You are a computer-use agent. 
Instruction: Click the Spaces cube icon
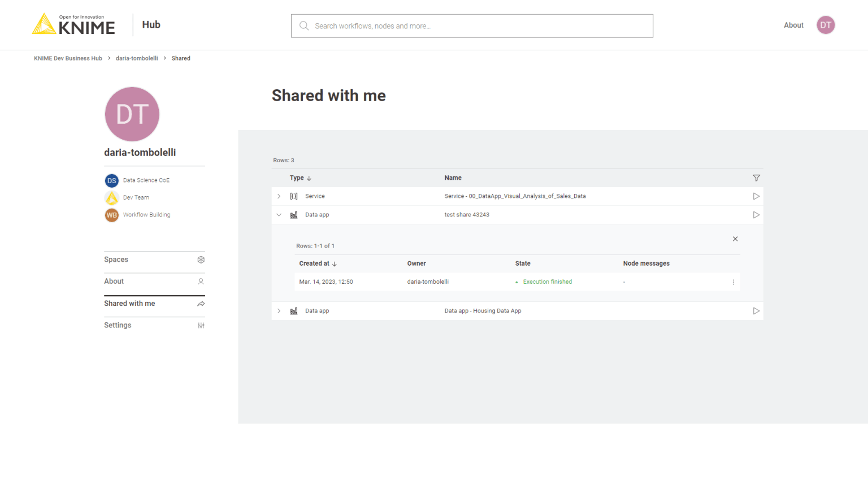click(x=201, y=259)
